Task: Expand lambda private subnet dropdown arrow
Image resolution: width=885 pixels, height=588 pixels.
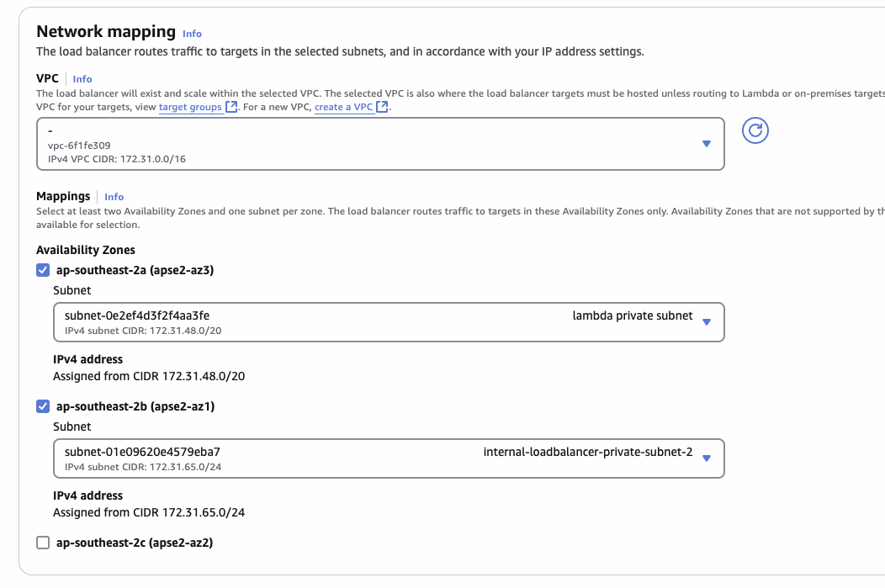Action: pyautogui.click(x=706, y=322)
